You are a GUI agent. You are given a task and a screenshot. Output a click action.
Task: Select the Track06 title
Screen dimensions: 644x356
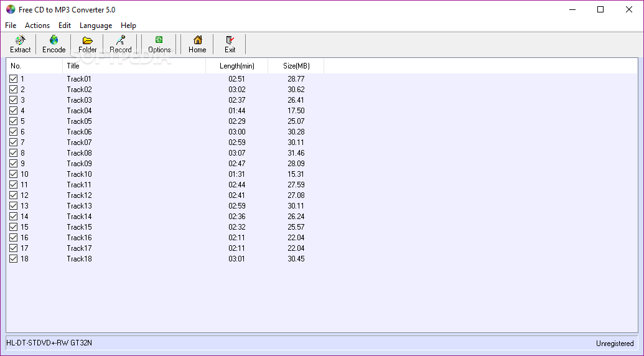point(79,132)
